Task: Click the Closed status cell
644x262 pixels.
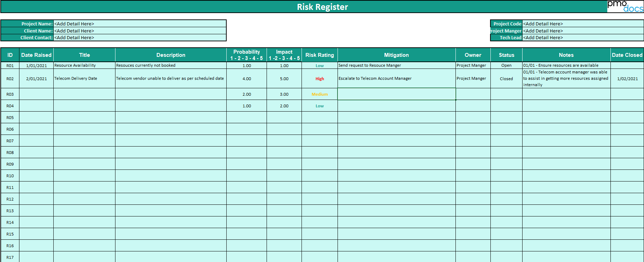Action: (506, 78)
